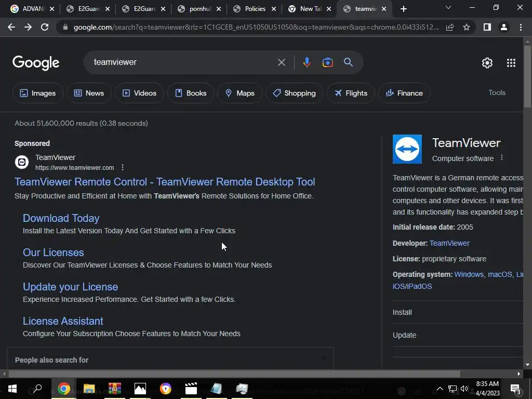Filter results by News
This screenshot has width=532, height=399.
tap(89, 93)
